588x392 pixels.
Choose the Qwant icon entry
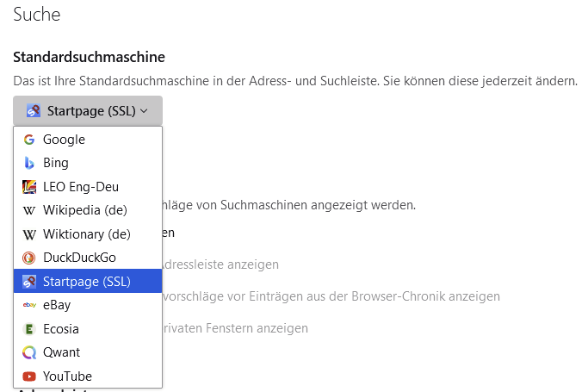[x=28, y=352]
